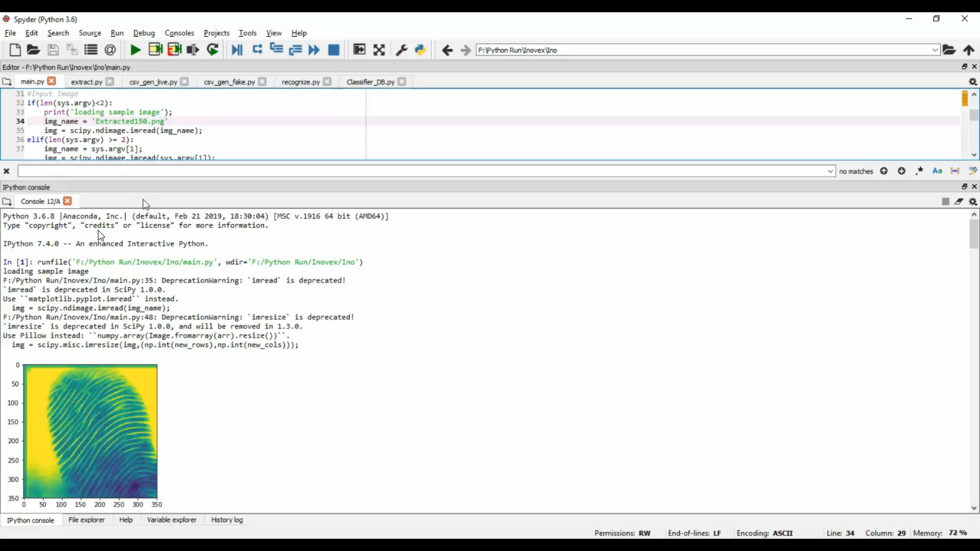Toggle case sensitive search with Aa
The width and height of the screenshot is (980, 551).
[937, 171]
